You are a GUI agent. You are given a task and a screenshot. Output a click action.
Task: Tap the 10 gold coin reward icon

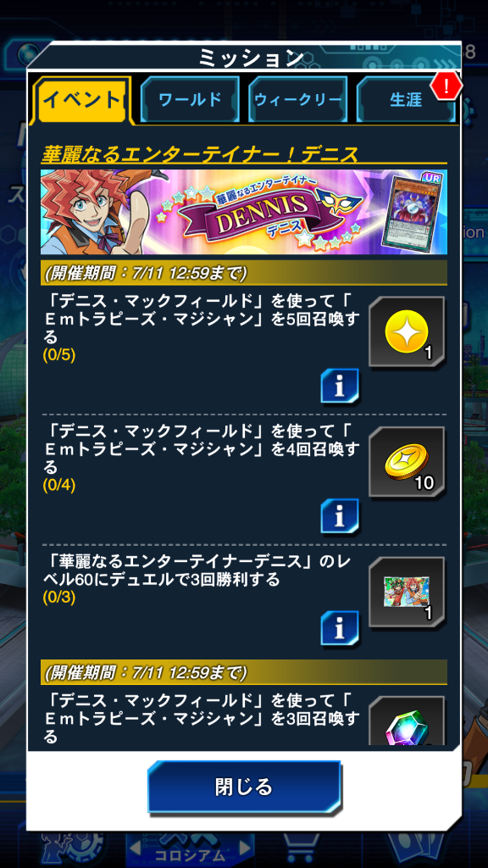tap(407, 462)
